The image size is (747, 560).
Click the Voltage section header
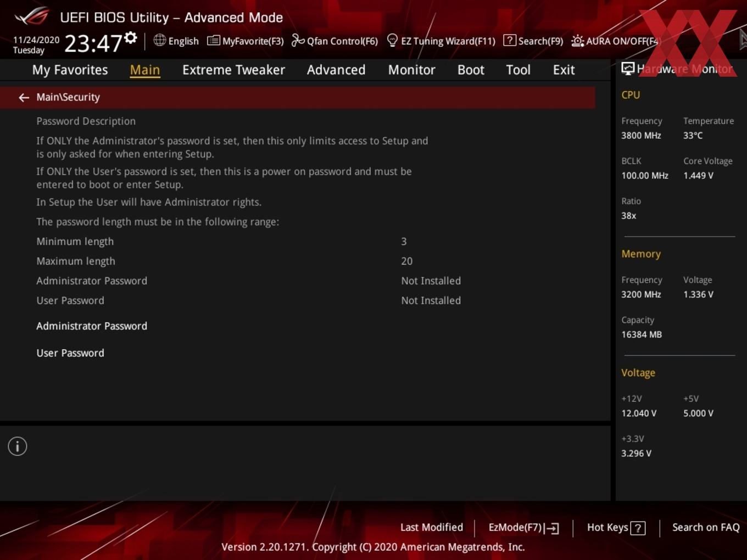point(638,373)
